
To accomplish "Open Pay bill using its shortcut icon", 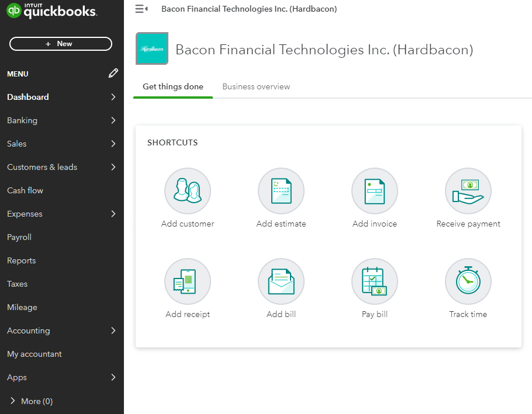I will click(374, 281).
